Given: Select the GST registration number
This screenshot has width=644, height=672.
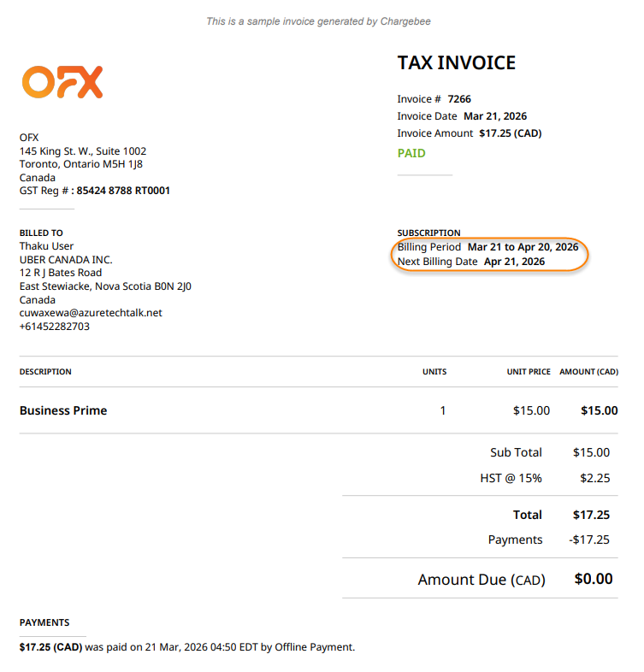Looking at the screenshot, I should tap(123, 191).
